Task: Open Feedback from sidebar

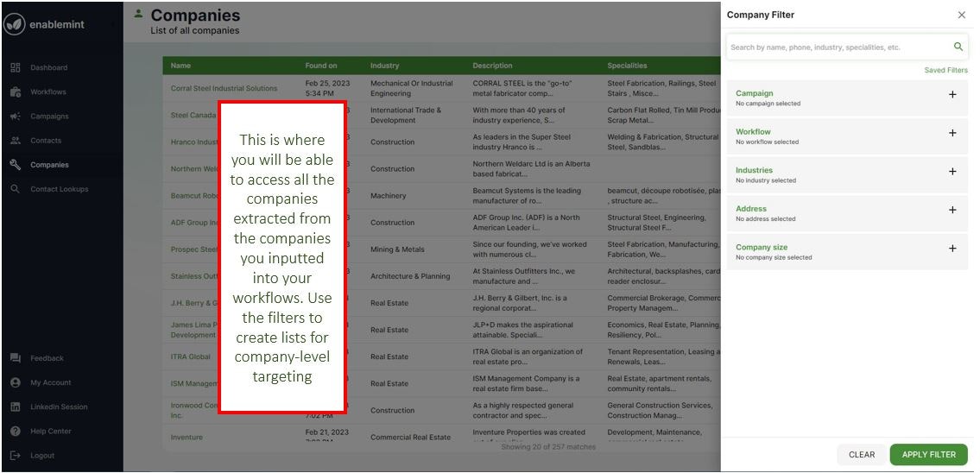Action: (x=47, y=358)
